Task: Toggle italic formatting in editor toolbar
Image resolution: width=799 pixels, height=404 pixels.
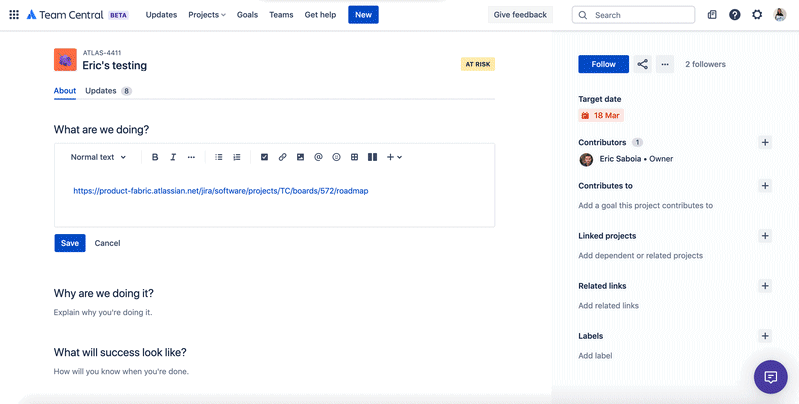Action: [x=173, y=157]
